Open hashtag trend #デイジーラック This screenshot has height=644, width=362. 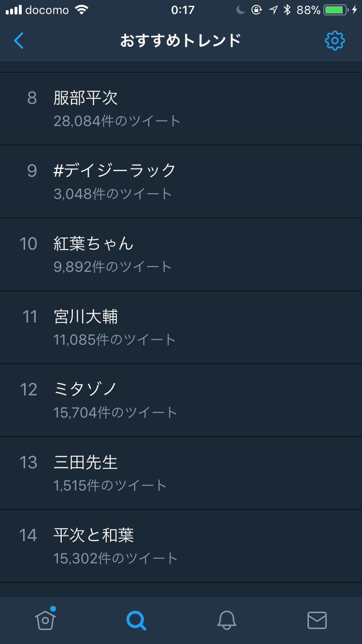coord(115,170)
